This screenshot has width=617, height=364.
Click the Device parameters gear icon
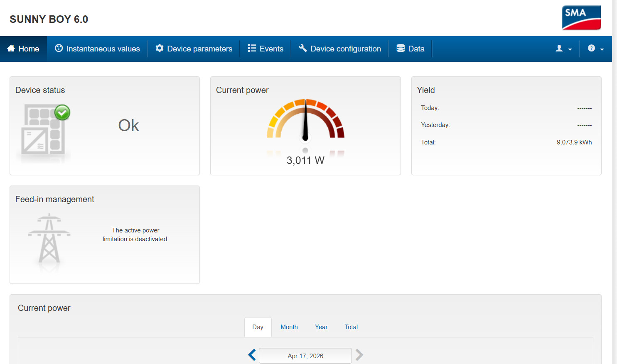[160, 49]
